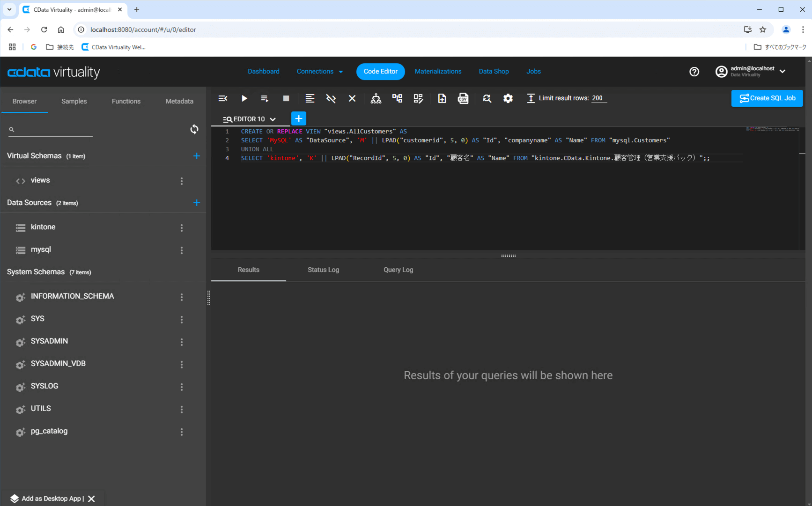Export results as CSV
812x506 pixels.
463,98
